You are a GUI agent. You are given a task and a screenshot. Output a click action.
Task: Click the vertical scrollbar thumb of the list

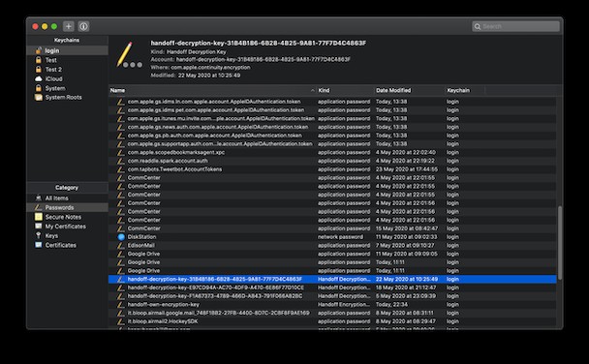560,242
